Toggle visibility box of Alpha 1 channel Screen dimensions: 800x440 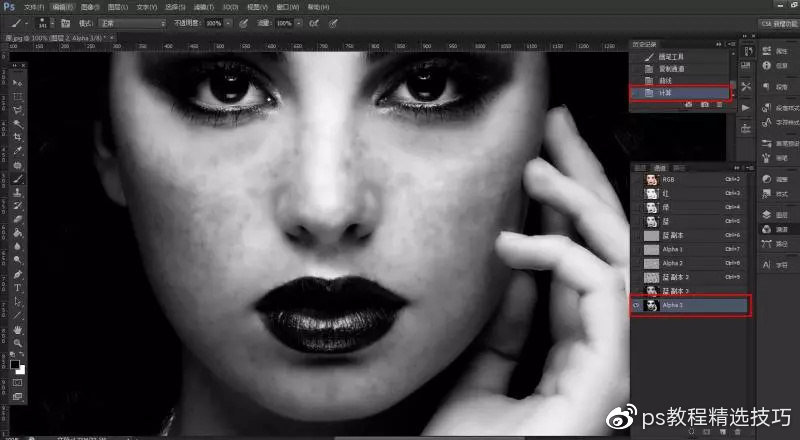click(637, 248)
